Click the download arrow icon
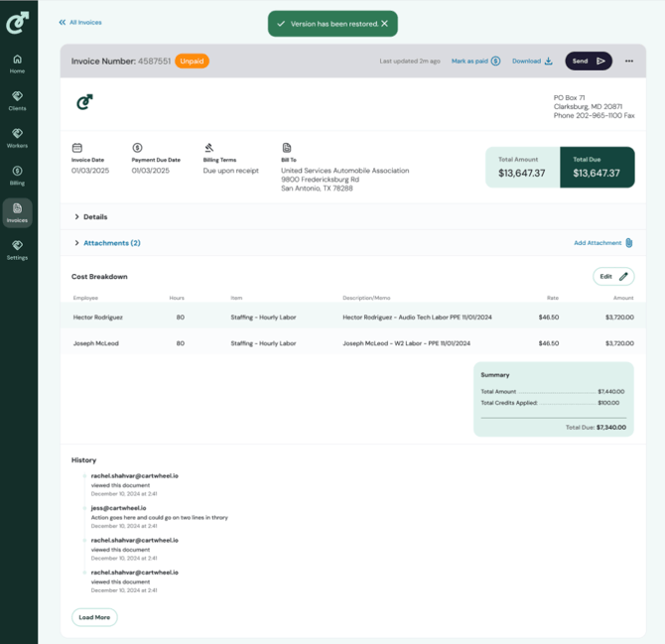 tap(548, 62)
